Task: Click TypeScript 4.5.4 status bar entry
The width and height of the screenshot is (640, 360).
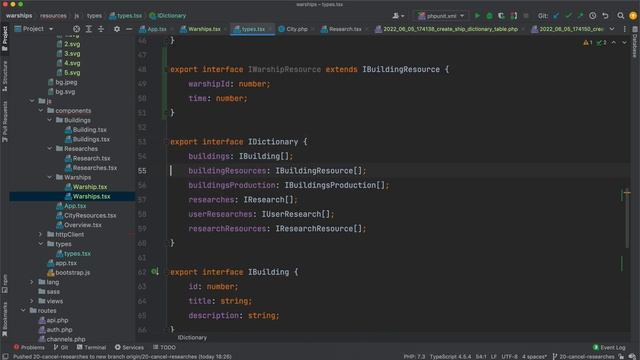Action: [451, 357]
